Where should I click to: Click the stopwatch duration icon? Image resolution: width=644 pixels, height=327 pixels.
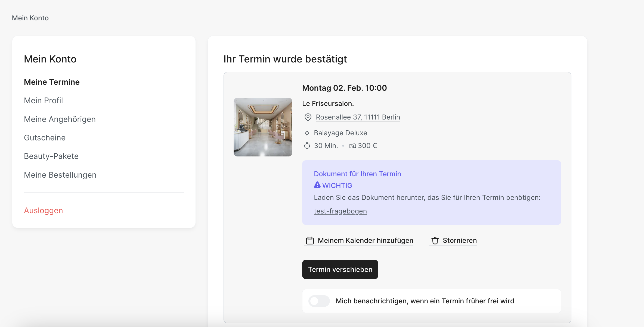[x=307, y=146]
